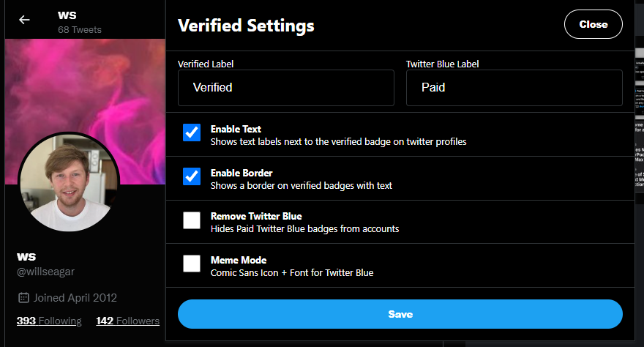Viewport: 644px width, 347px height.
Task: Click the 68 Tweets count
Action: click(80, 30)
